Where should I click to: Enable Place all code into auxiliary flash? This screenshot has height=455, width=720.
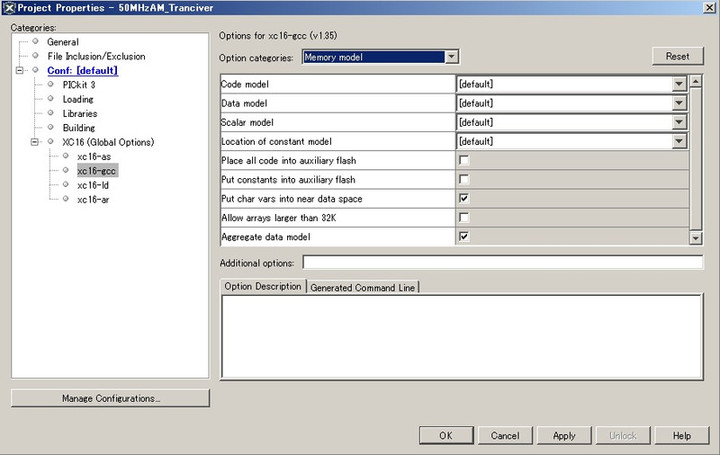(x=464, y=160)
